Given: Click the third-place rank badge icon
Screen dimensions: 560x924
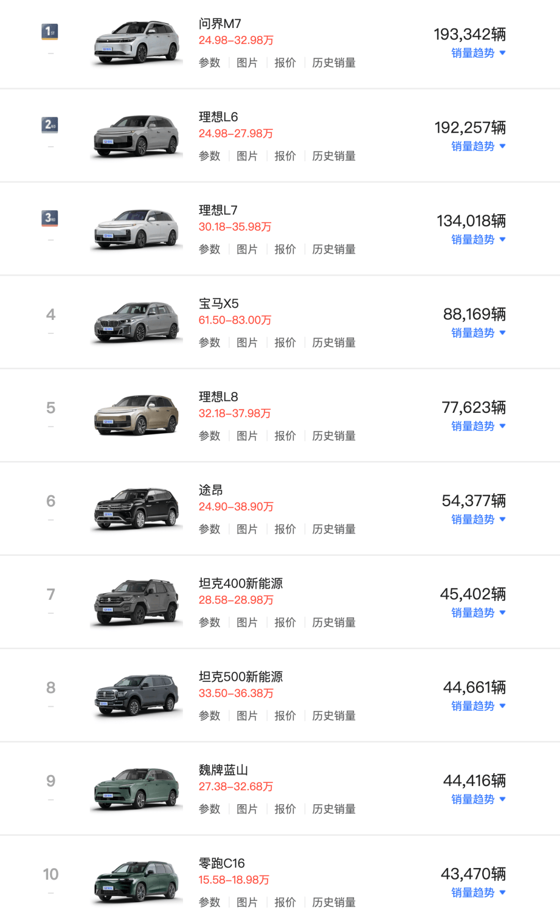Looking at the screenshot, I should coord(50,218).
